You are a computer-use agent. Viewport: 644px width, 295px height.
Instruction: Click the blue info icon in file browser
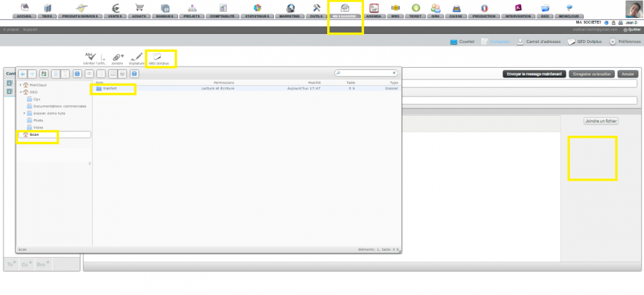(x=77, y=74)
